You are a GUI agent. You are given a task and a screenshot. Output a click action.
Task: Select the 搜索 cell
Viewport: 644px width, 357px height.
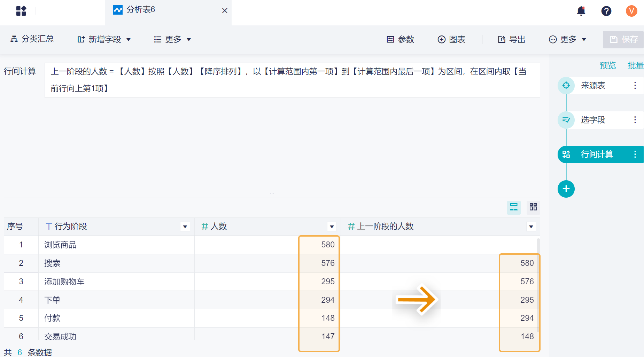point(116,263)
